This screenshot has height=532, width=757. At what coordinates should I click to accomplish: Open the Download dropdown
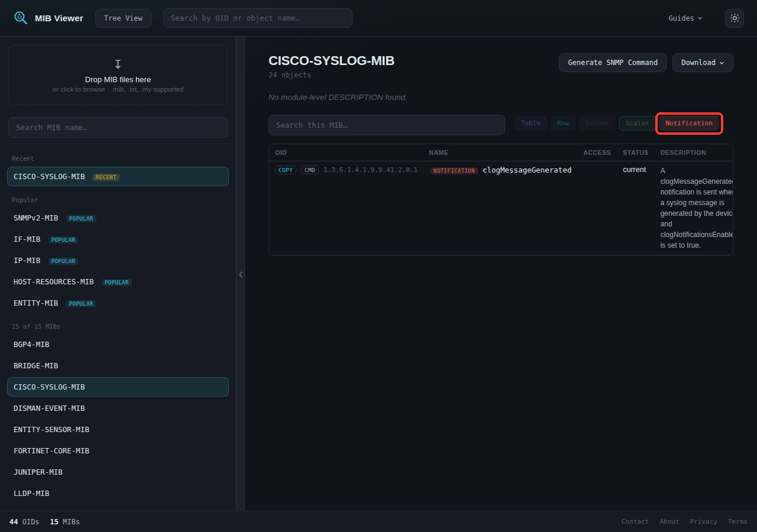tap(703, 63)
